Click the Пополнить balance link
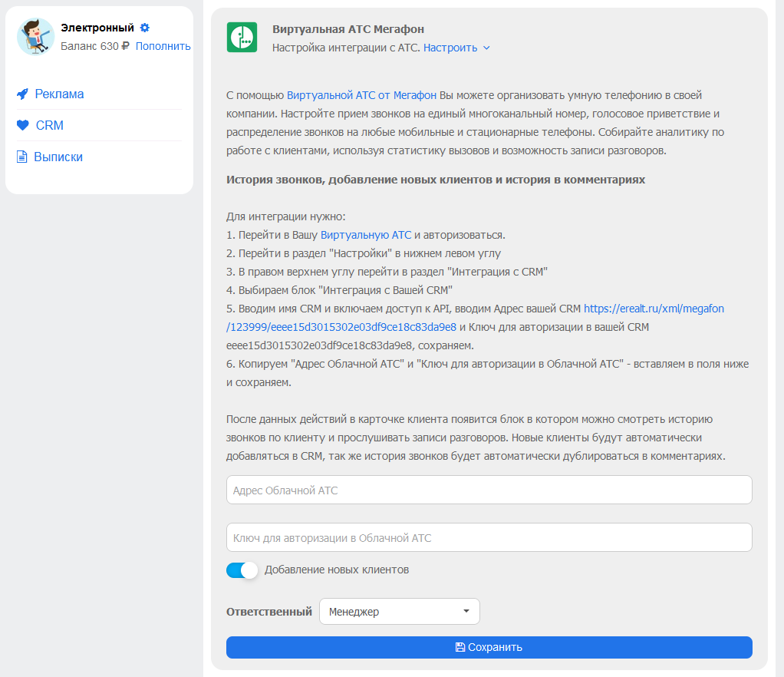784x677 pixels. 163,46
